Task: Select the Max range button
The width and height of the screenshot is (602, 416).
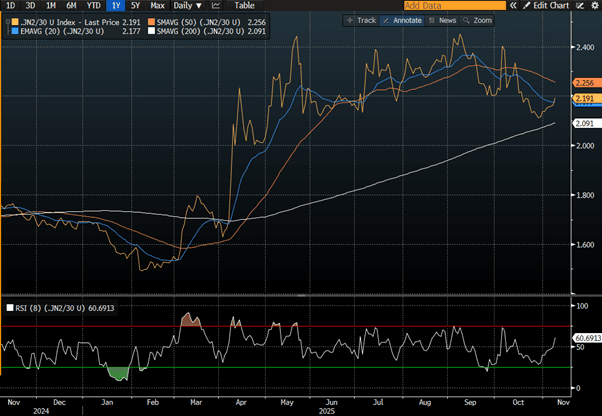Action: [157, 5]
